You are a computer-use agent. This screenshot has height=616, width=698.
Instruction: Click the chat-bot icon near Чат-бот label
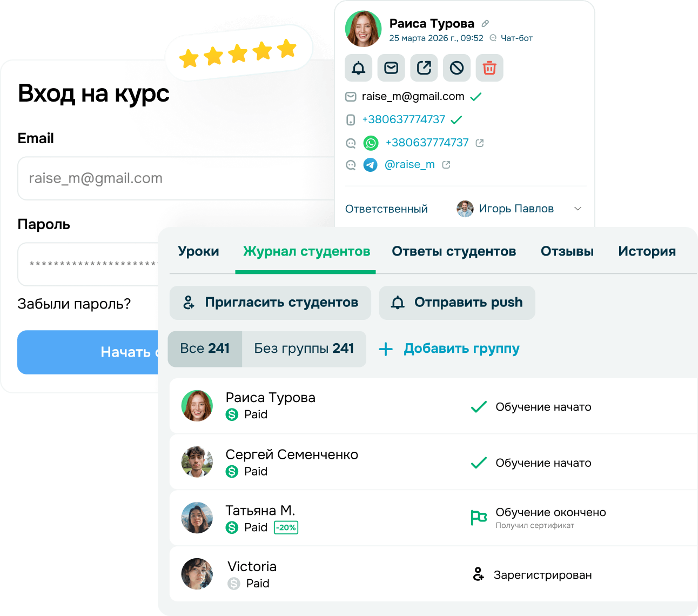pos(493,38)
